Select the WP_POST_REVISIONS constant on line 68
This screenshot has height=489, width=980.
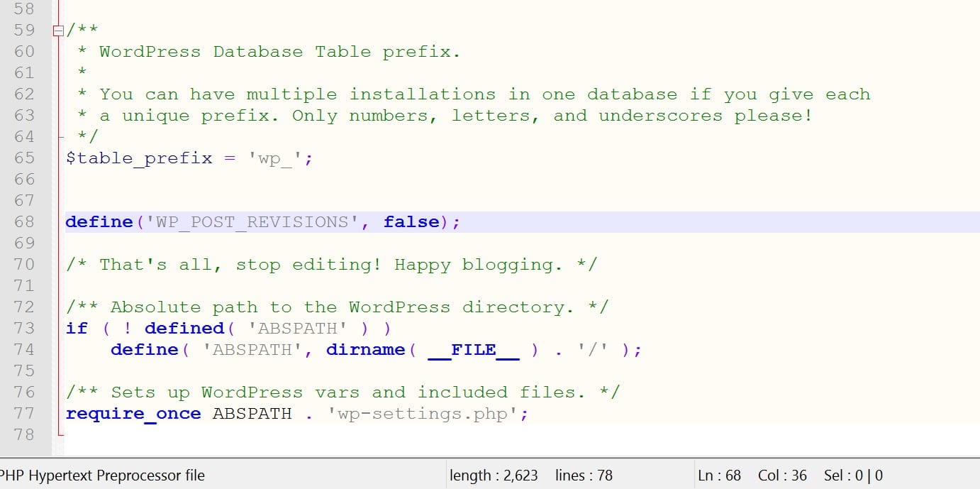click(252, 221)
